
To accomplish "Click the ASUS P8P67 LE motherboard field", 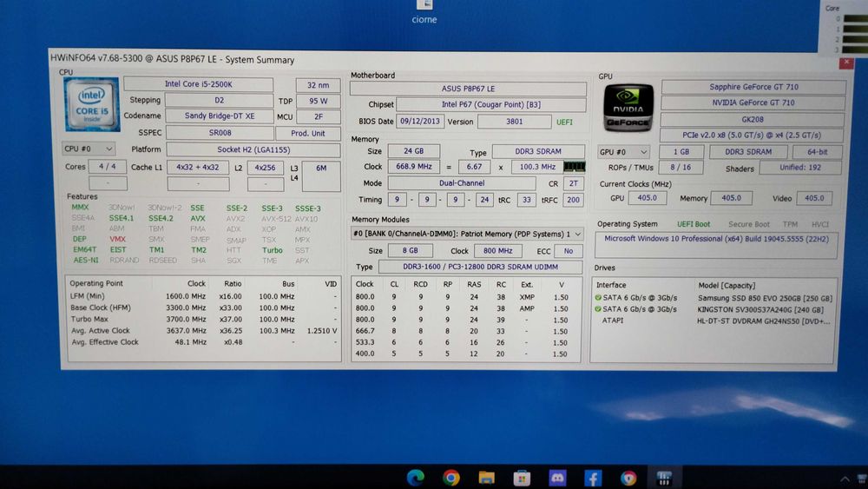I will (x=469, y=89).
